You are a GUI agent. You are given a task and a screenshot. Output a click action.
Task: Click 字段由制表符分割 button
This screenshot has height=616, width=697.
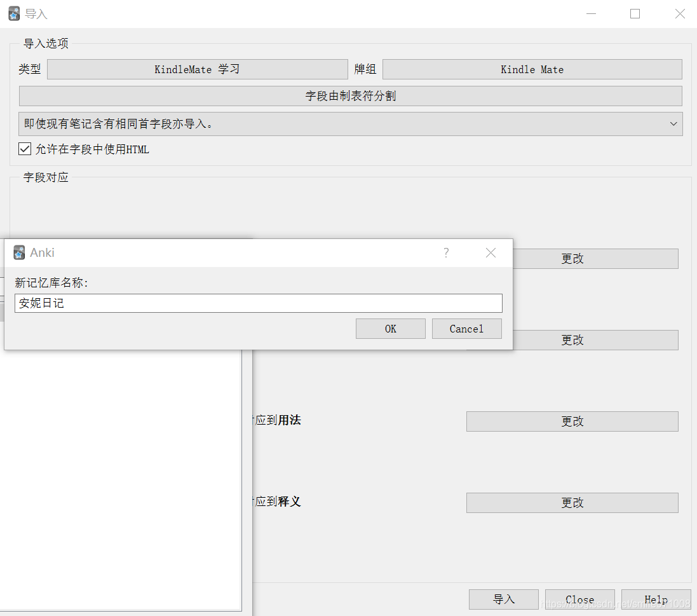(350, 96)
